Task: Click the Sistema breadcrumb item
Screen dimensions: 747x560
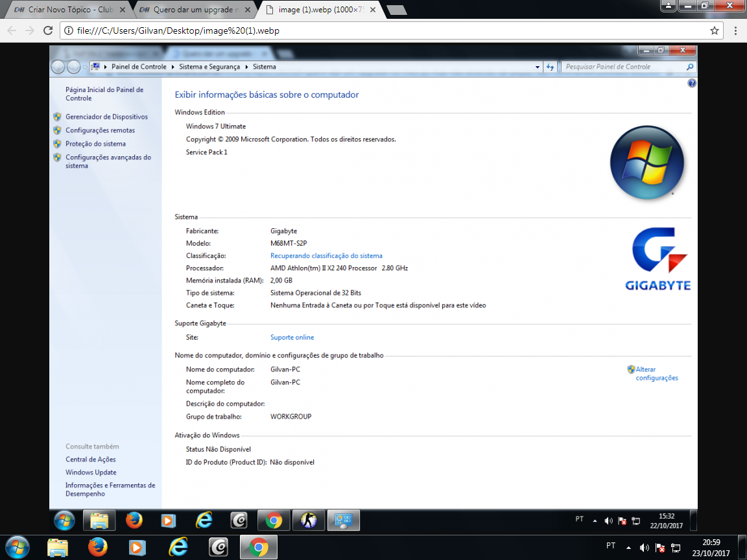Action: click(x=265, y=67)
